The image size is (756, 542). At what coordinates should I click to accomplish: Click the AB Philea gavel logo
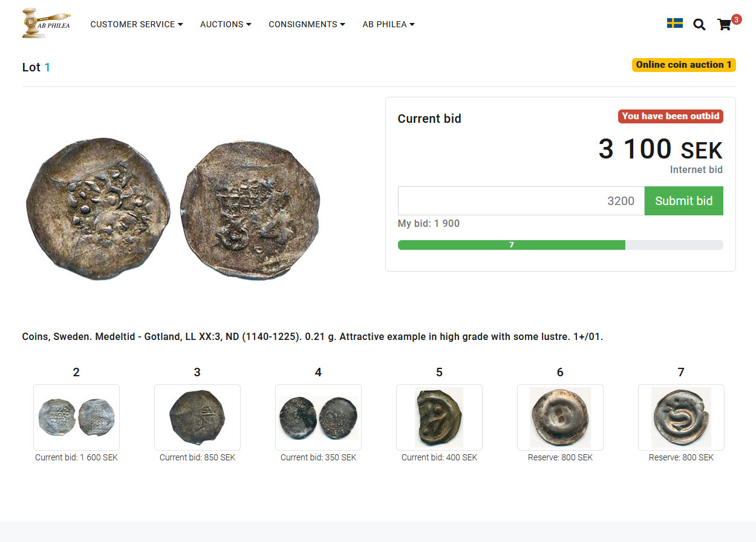(x=46, y=24)
